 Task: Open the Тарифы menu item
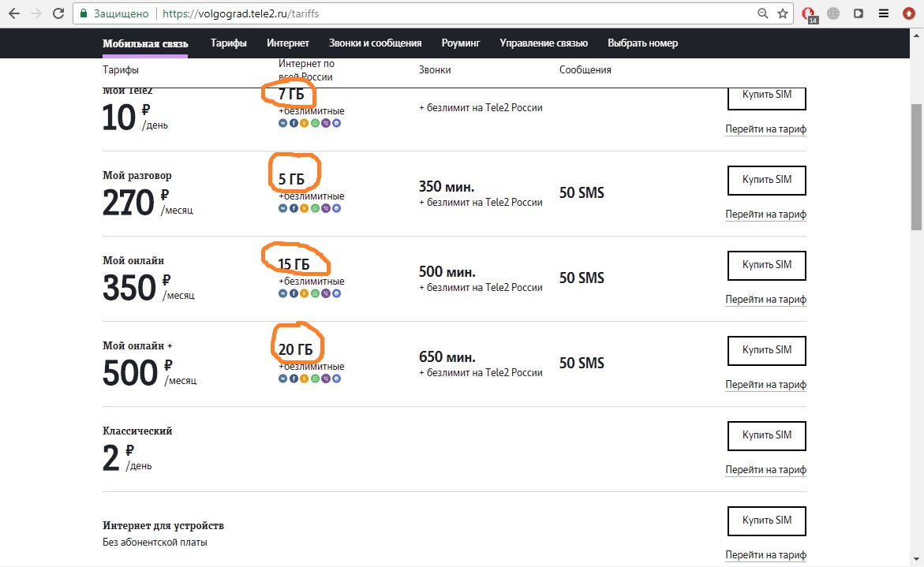tap(228, 43)
